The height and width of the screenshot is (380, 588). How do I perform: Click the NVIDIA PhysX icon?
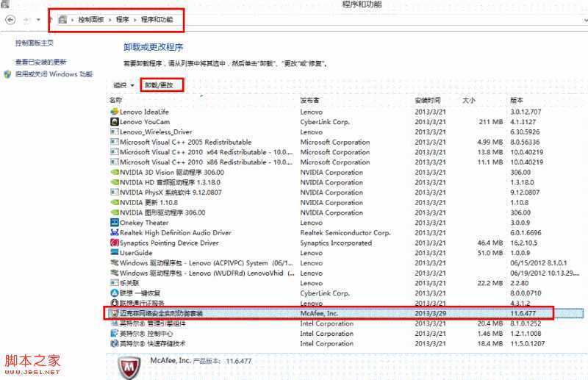115,193
